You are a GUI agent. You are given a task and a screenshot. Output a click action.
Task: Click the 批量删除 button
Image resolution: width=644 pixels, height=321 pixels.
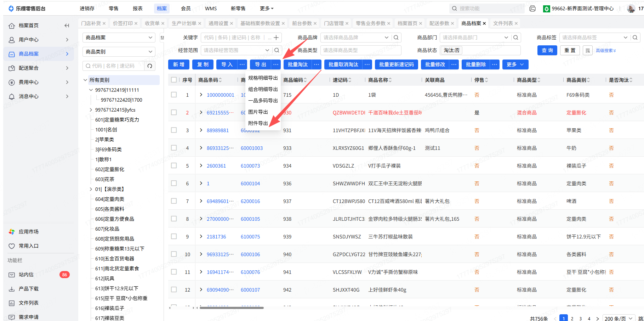(x=476, y=64)
